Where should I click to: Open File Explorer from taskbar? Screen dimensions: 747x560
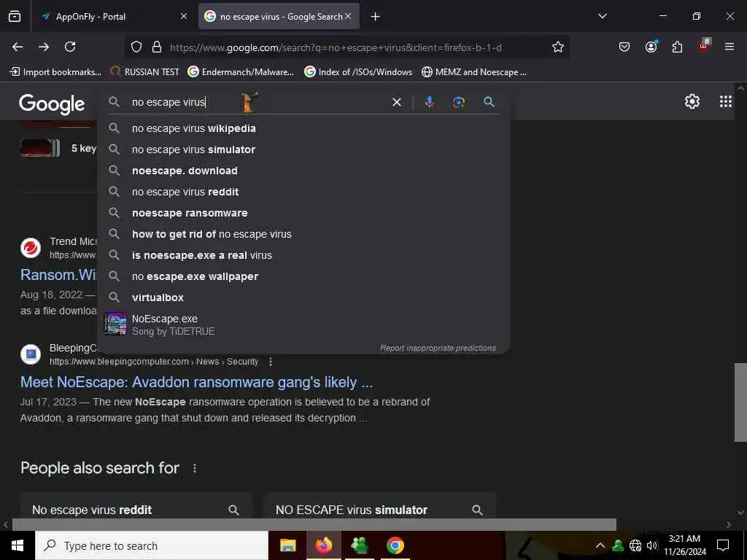(287, 545)
